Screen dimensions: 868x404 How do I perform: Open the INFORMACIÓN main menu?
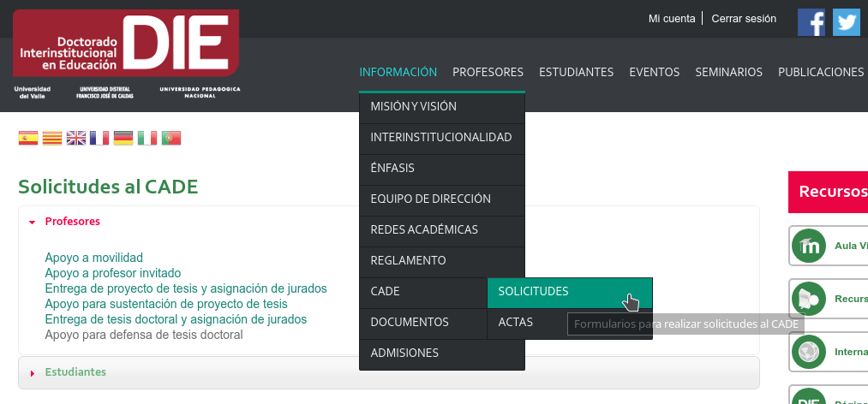[398, 72]
